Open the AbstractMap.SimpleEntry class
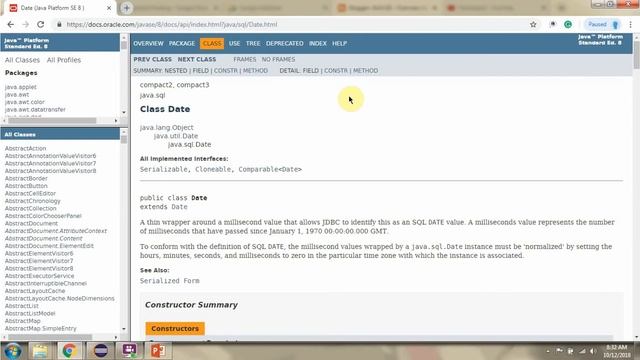The height and width of the screenshot is (360, 640). (40, 329)
